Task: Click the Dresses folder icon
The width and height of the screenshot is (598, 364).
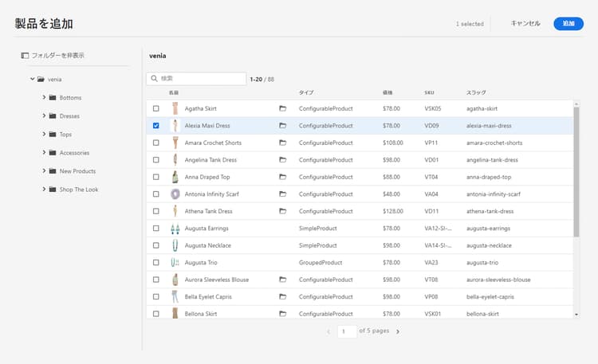Action: [53, 115]
